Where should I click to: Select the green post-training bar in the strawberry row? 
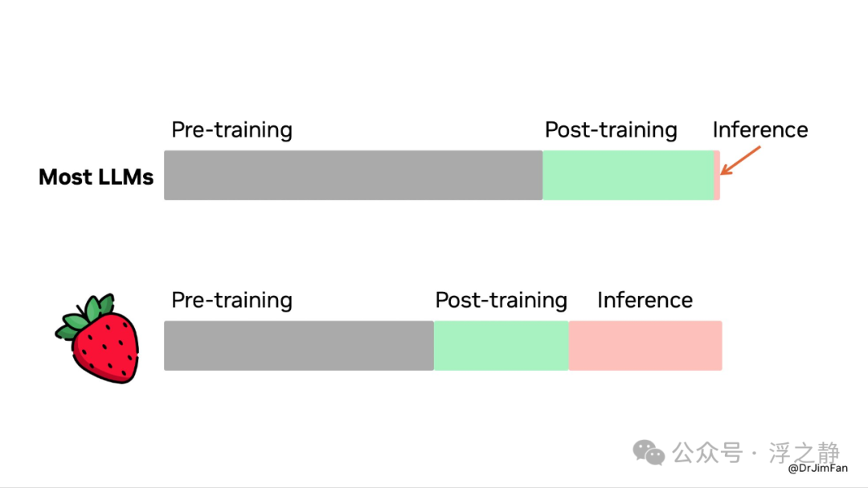coord(501,346)
